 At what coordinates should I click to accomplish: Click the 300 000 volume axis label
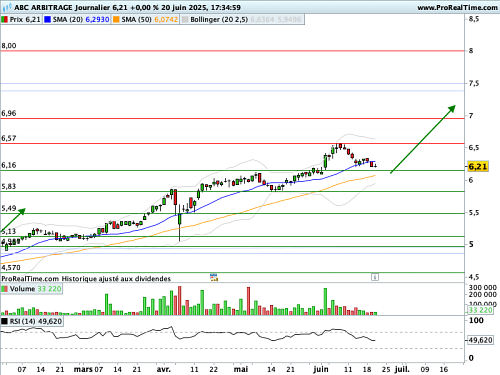(x=483, y=287)
